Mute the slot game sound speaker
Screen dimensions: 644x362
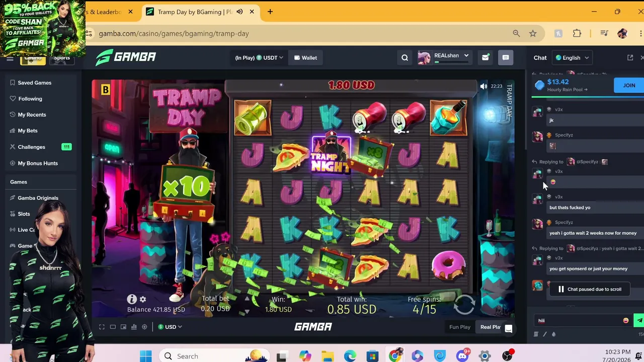pos(484,86)
